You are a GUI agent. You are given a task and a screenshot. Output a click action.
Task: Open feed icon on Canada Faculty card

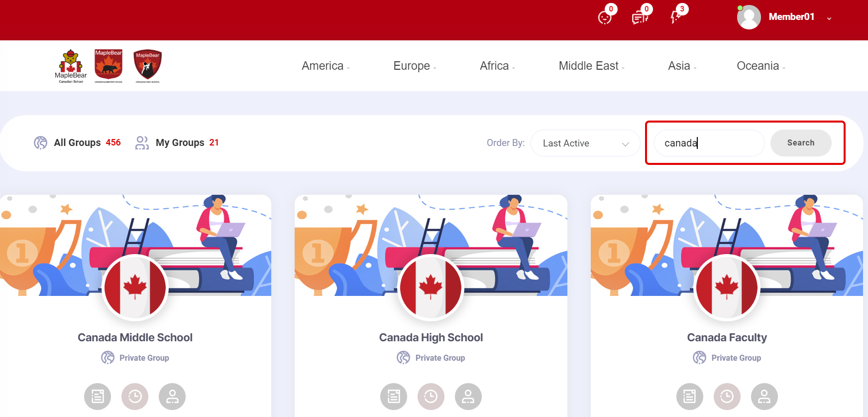[x=690, y=397]
